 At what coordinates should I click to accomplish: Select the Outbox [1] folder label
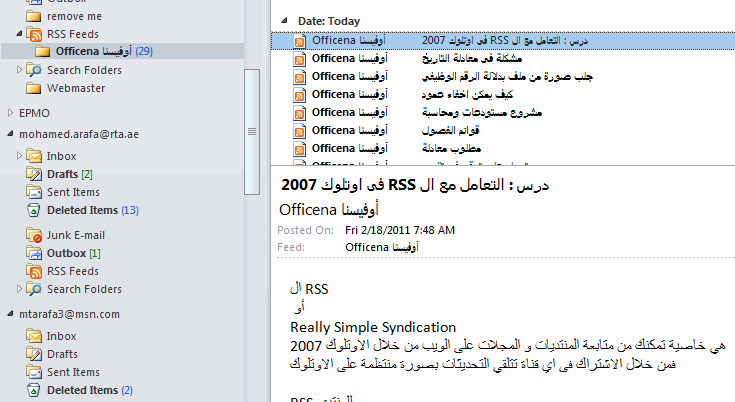click(x=74, y=253)
